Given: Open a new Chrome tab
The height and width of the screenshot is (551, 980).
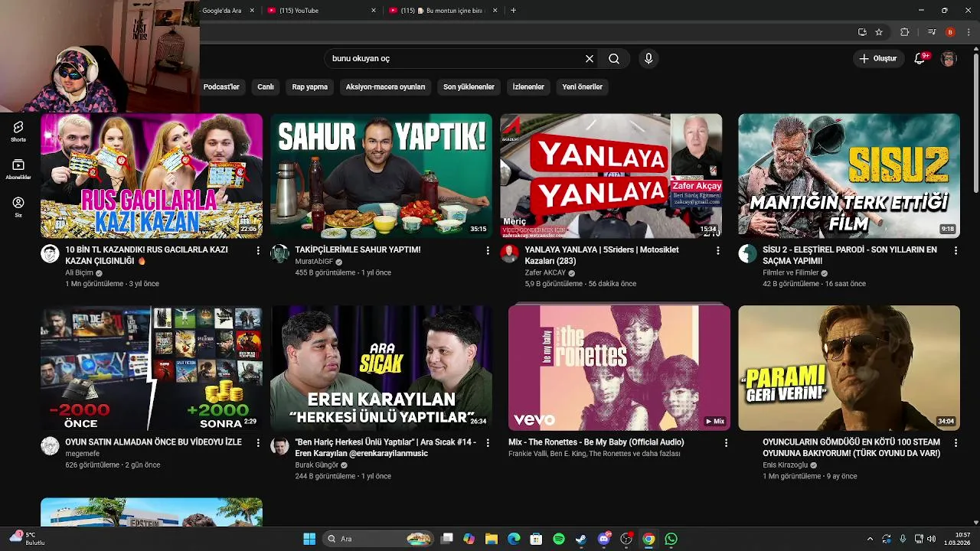Looking at the screenshot, I should click(513, 11).
